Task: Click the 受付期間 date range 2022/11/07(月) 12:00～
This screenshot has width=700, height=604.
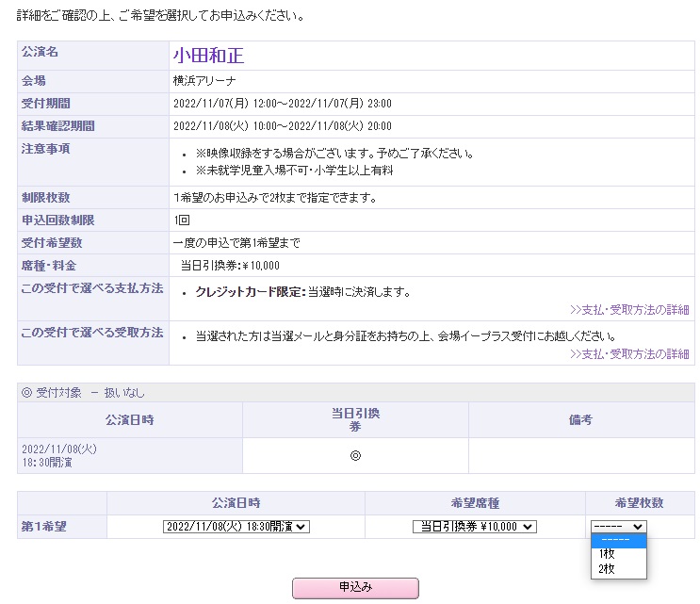Action: [282, 104]
